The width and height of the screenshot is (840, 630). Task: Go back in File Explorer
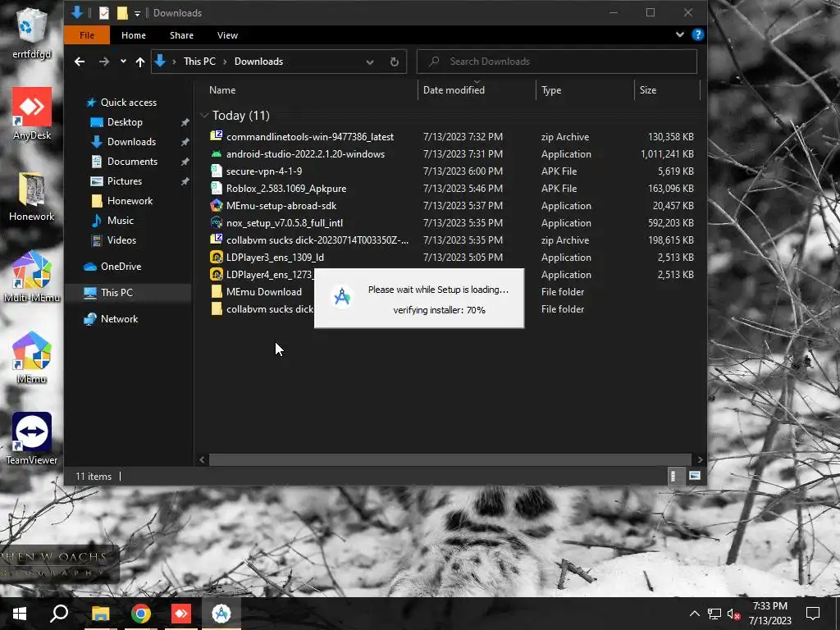click(80, 62)
